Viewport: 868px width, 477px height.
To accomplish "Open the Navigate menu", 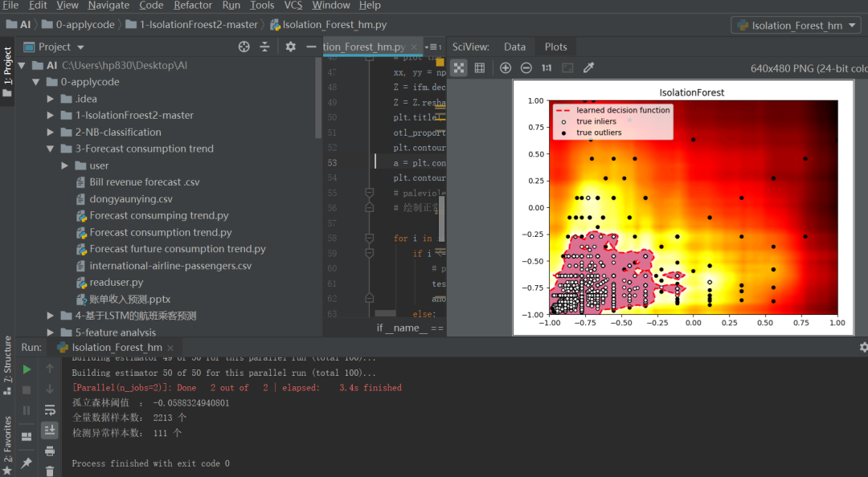I will click(108, 5).
